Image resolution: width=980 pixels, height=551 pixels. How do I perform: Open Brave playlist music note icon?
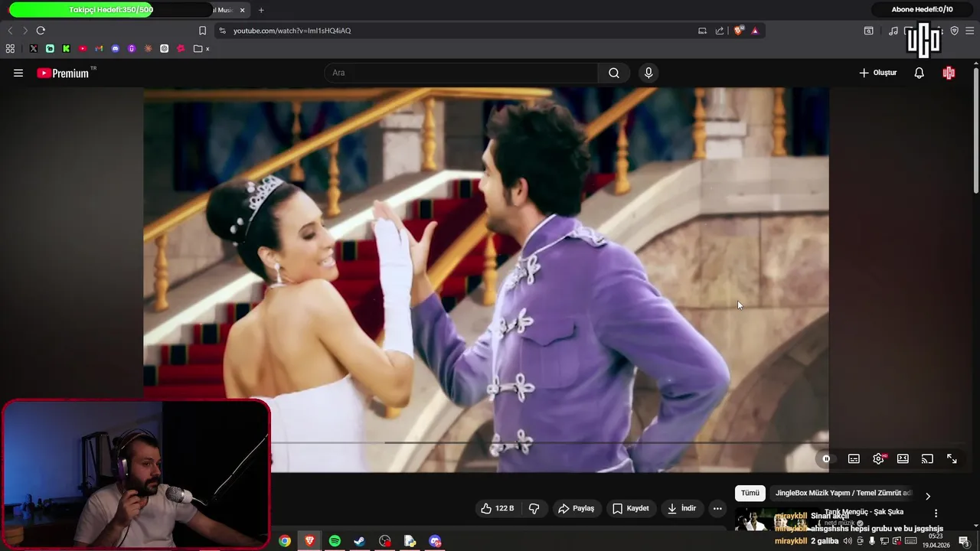(893, 31)
